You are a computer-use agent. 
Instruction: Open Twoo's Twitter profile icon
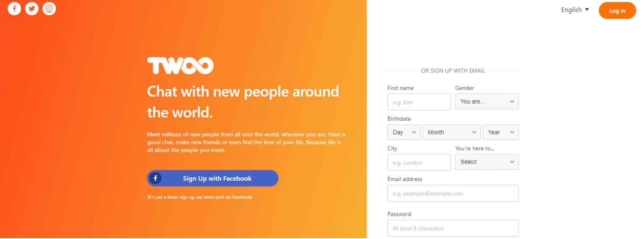(32, 8)
